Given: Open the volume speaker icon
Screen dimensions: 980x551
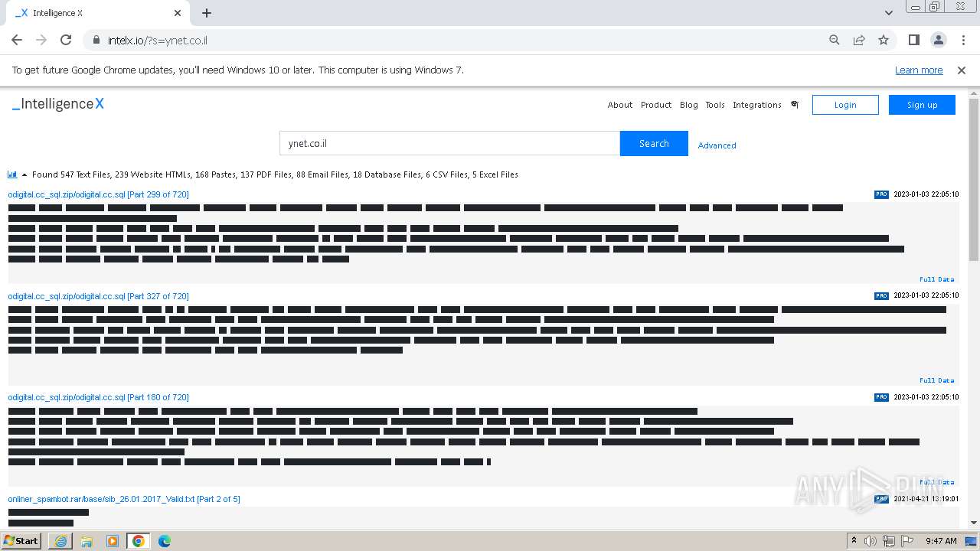Looking at the screenshot, I should click(x=871, y=541).
